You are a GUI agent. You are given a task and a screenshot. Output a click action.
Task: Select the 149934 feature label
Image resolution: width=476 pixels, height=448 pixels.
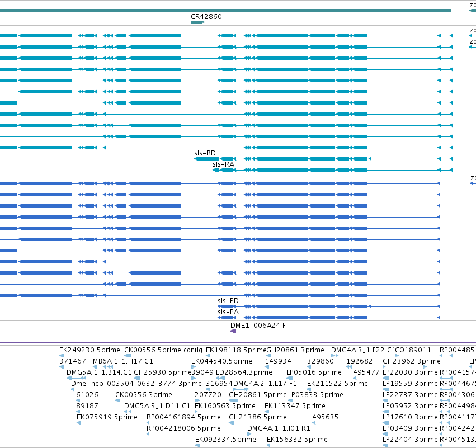point(278,361)
